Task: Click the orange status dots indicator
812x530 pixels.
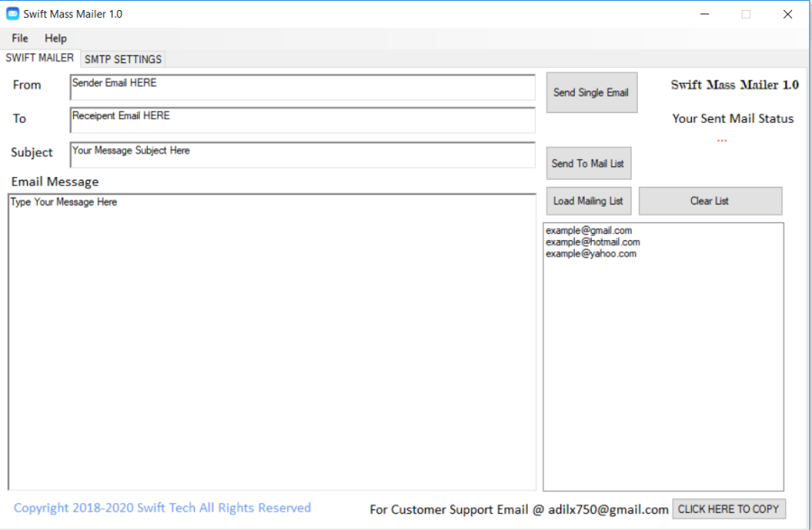Action: [722, 141]
